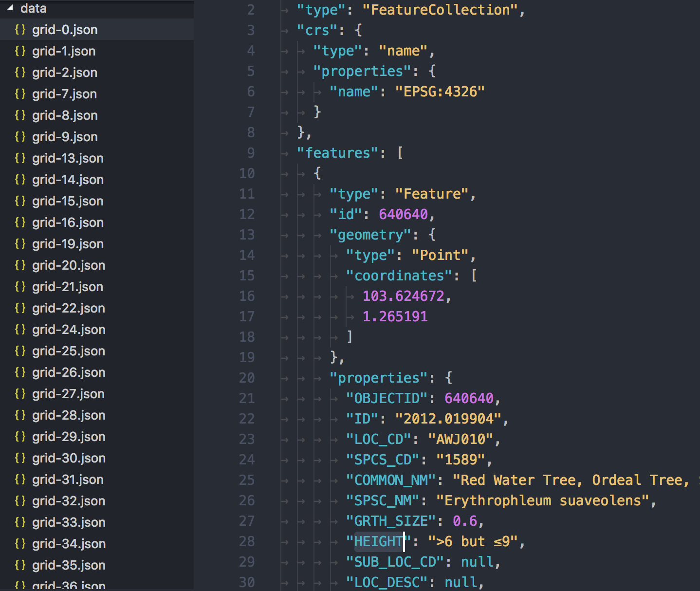Click the JSON icon beside grid-28.json
Screen dimensions: 700x591
20,415
